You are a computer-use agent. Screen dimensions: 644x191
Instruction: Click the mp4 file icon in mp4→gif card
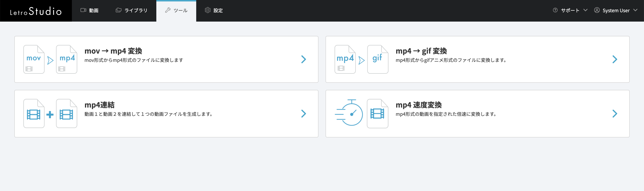[x=345, y=59]
